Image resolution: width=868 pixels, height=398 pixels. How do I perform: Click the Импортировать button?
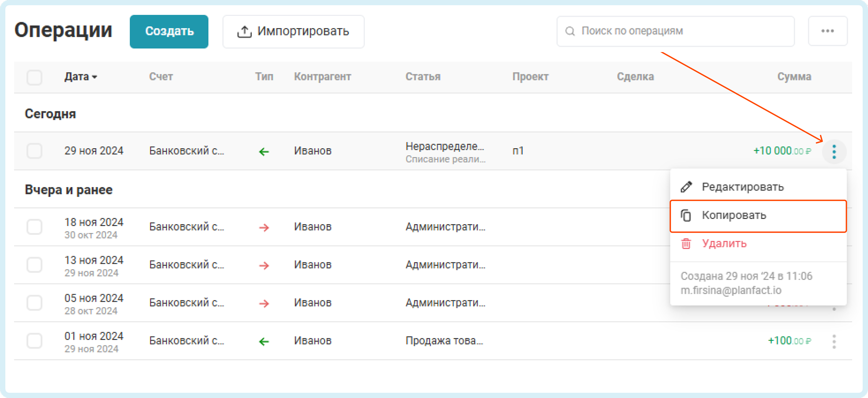pyautogui.click(x=293, y=31)
